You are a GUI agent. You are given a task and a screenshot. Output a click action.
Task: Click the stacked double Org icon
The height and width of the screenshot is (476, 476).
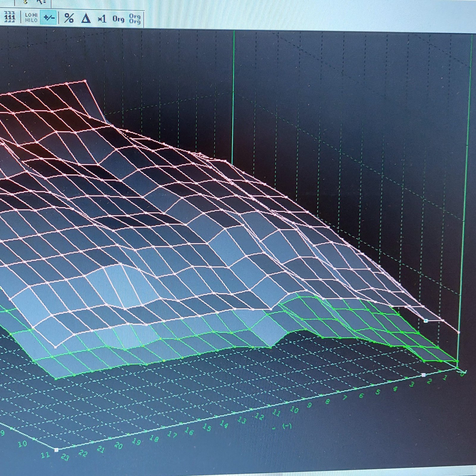click(135, 18)
